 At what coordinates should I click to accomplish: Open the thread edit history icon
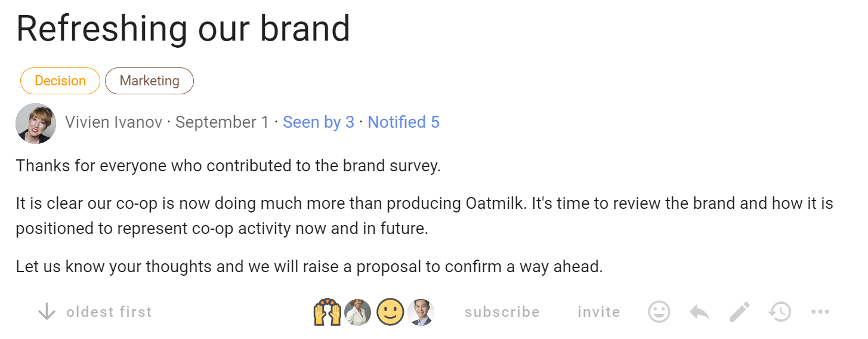point(780,312)
